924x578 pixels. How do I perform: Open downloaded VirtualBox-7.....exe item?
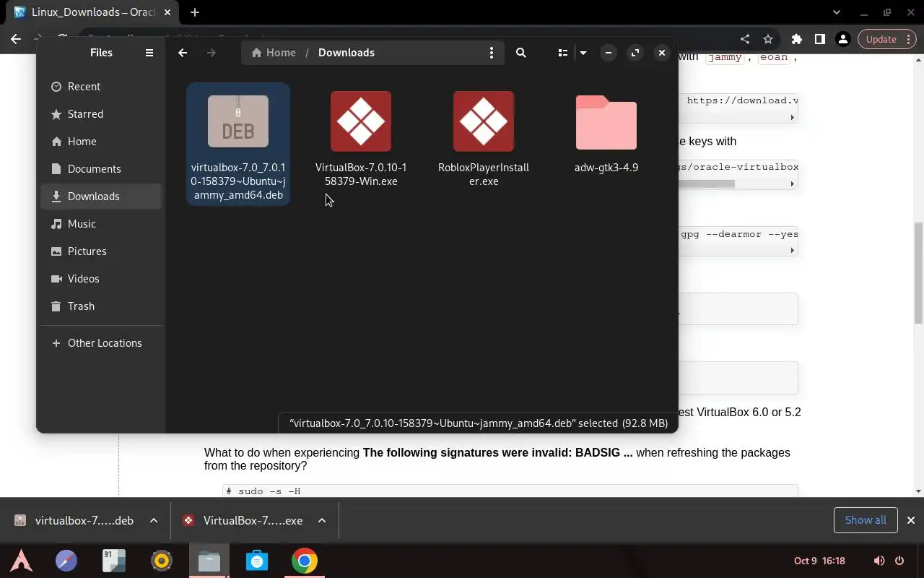(243, 520)
